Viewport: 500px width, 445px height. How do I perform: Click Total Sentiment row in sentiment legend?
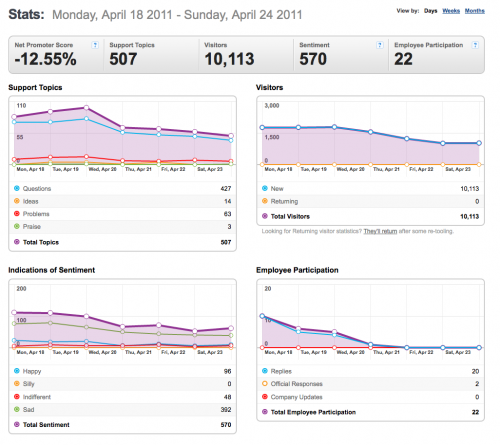coord(122,425)
